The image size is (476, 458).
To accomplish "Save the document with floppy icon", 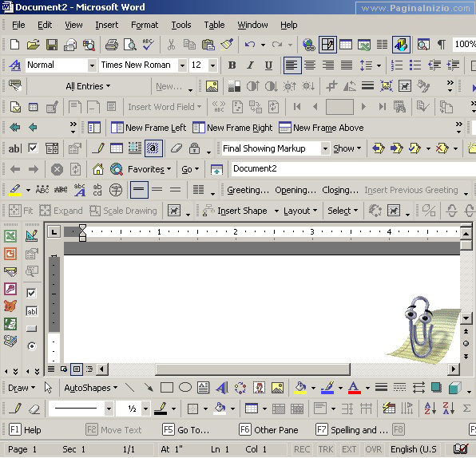I will coord(52,45).
